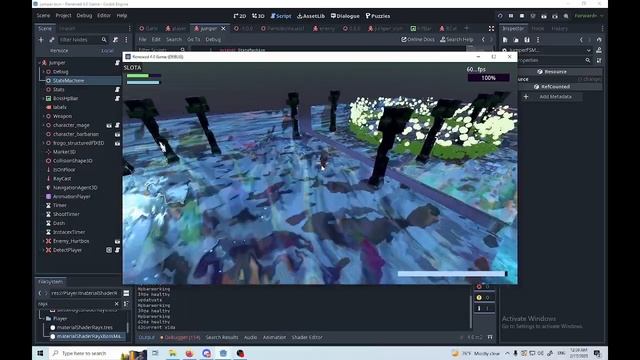Expand the character_mage node
Image resolution: width=640 pixels, height=360 pixels.
click(44, 125)
